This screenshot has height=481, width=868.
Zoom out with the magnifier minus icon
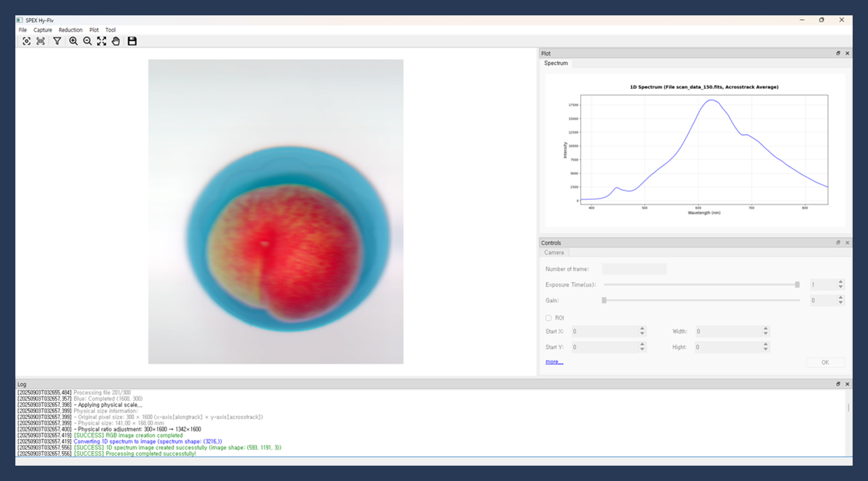(x=87, y=41)
